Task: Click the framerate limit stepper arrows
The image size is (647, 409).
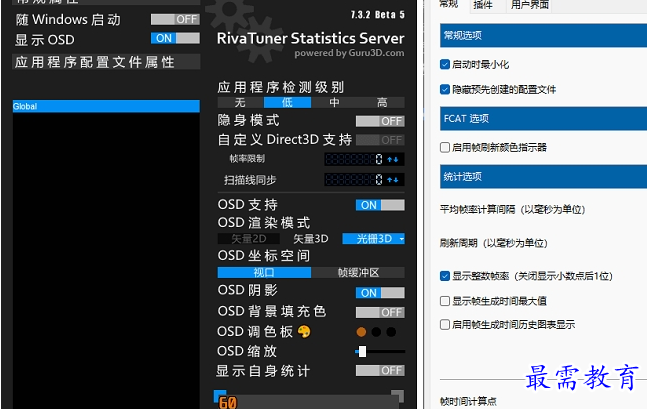Action: tap(393, 160)
